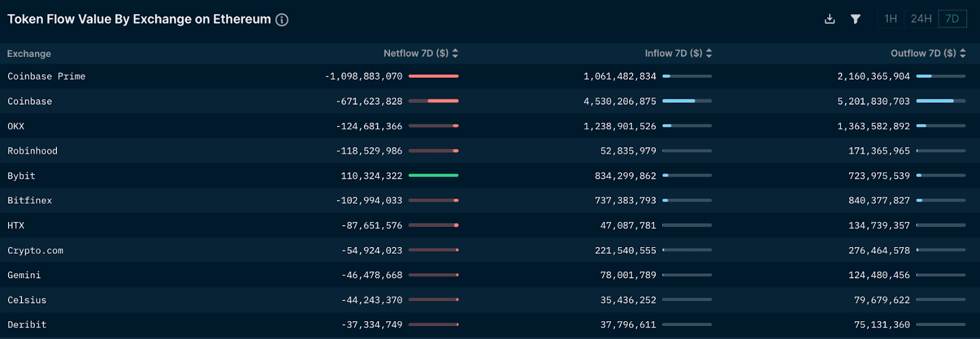
Task: Switch timeframe to 1H
Action: (x=891, y=19)
